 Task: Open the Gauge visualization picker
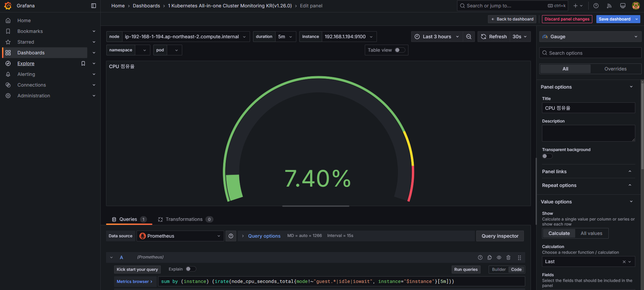[x=590, y=37]
